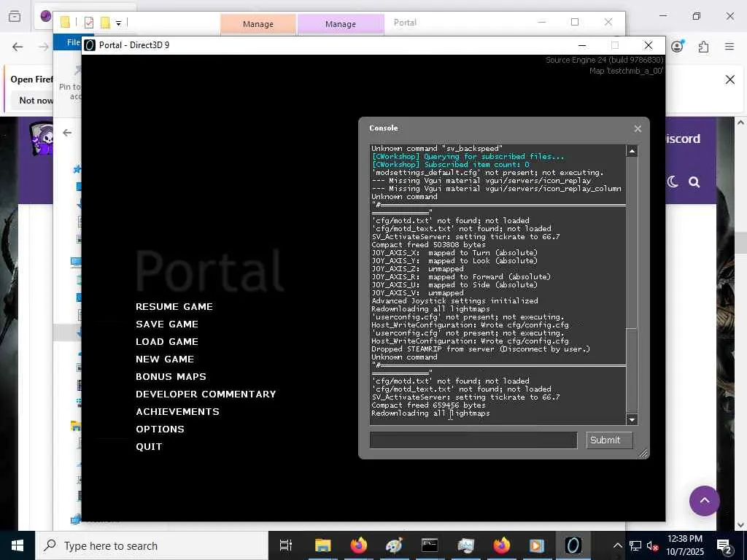Click the Portal window title icon
Viewport: 747px width, 560px height.
point(90,45)
